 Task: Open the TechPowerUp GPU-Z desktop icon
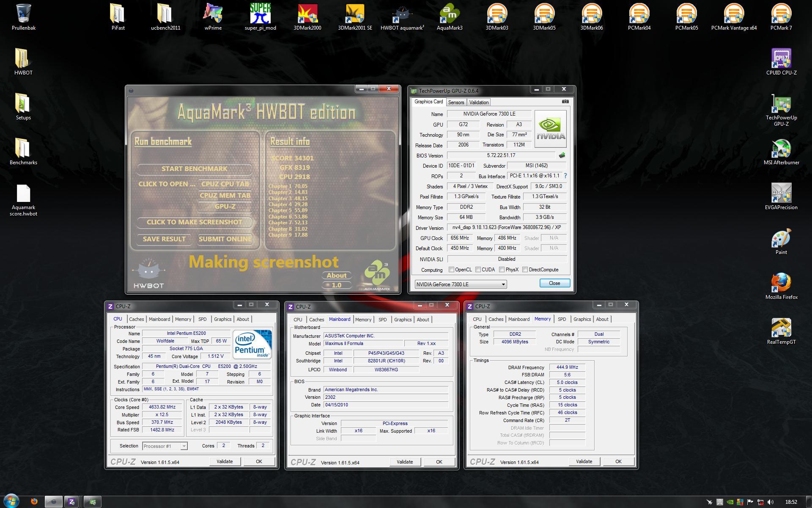pyautogui.click(x=781, y=109)
